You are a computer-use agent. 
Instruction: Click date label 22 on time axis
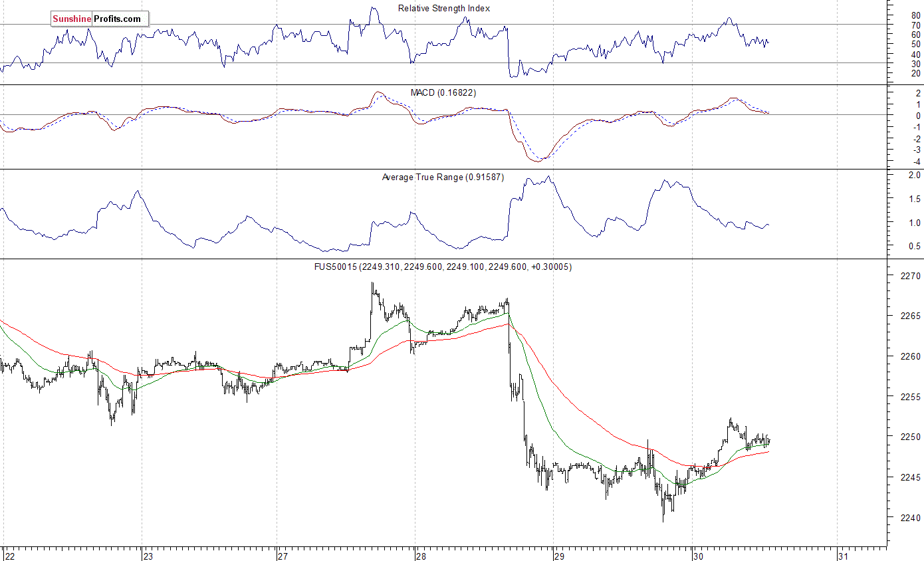click(x=9, y=556)
